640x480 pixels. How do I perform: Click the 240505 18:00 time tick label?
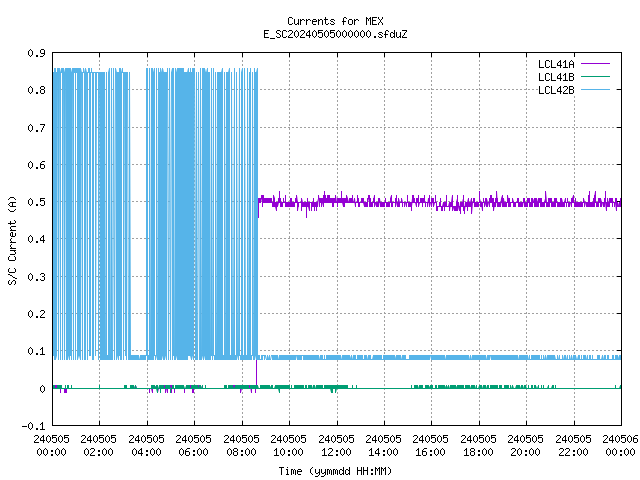click(478, 446)
